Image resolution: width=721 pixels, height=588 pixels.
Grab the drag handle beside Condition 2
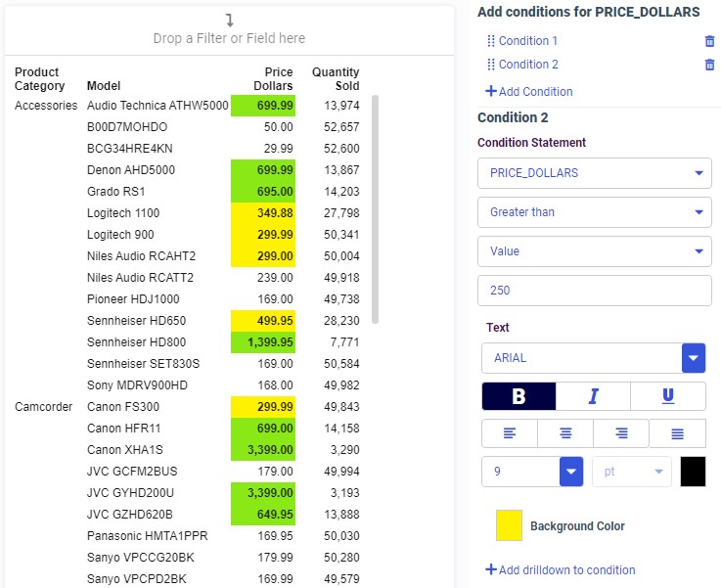click(490, 65)
